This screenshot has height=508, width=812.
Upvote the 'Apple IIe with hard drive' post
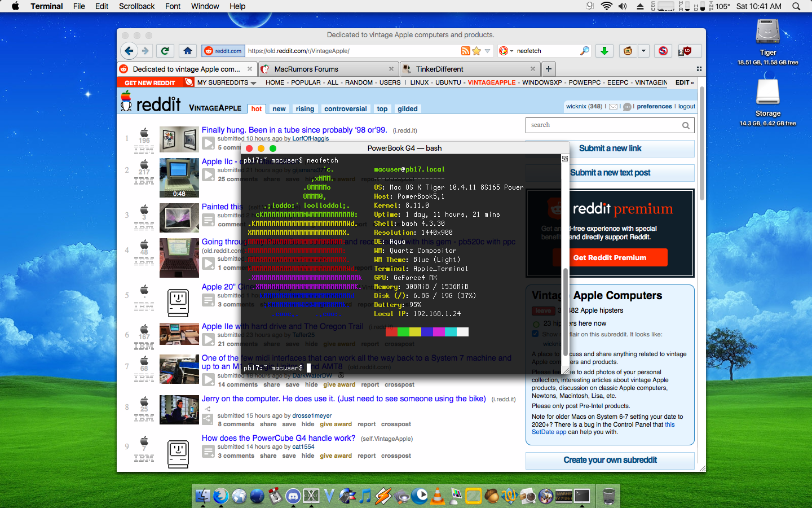(x=144, y=329)
